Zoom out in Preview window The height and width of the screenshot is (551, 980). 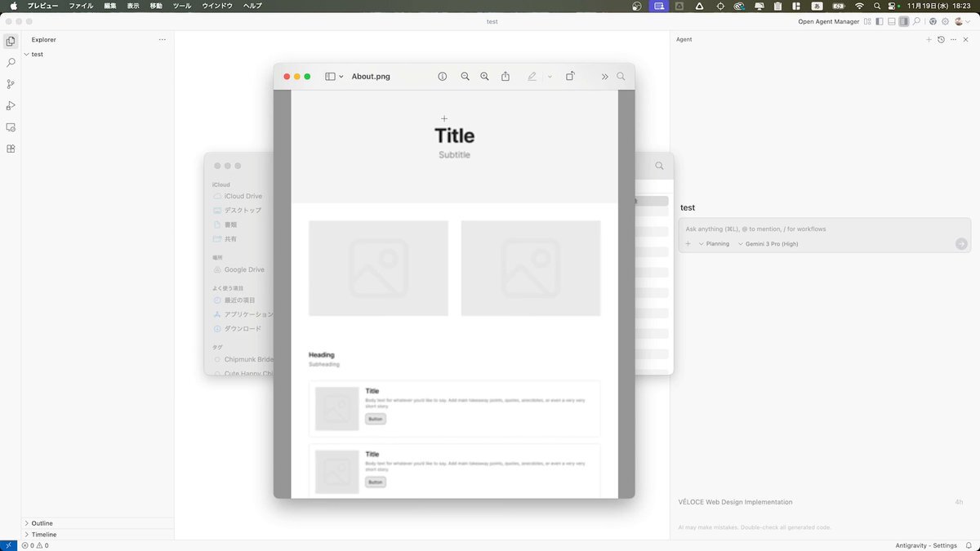[465, 76]
